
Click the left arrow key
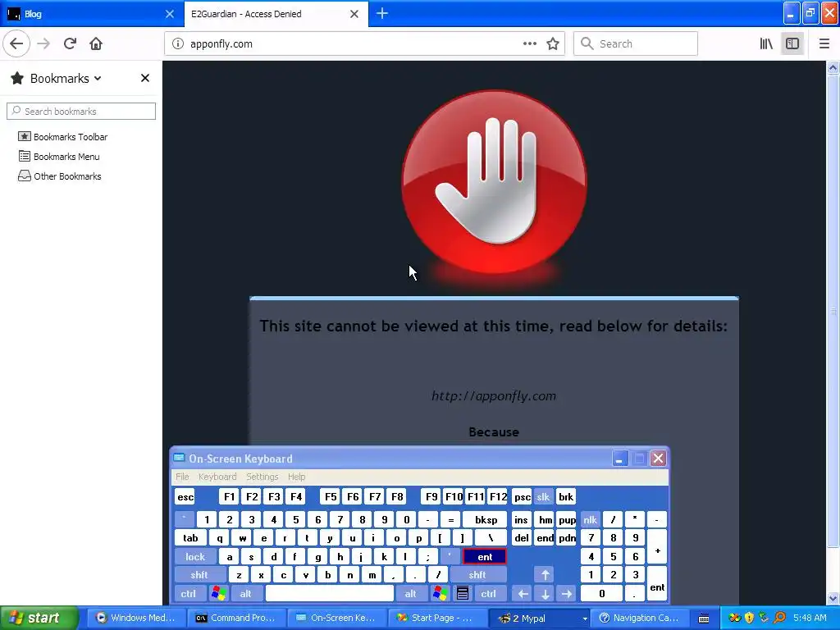coord(523,594)
